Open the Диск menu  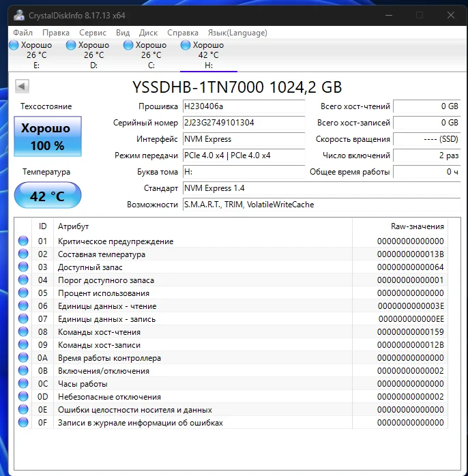point(148,33)
